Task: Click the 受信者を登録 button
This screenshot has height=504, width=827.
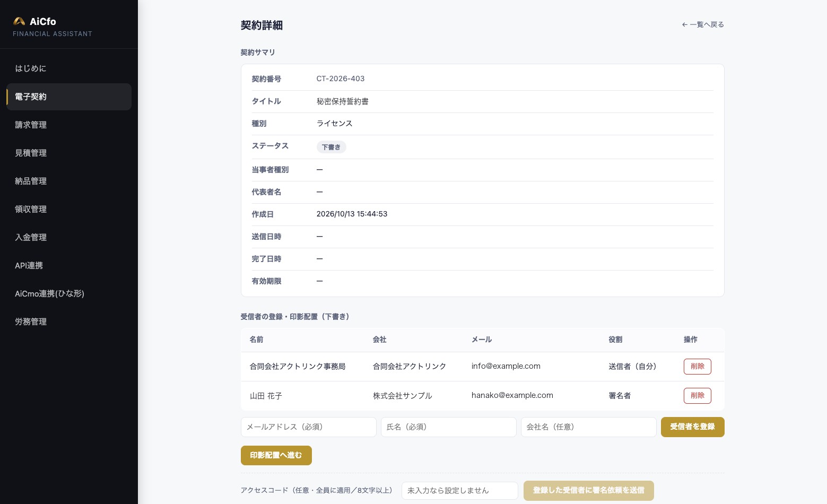Action: [x=693, y=427]
